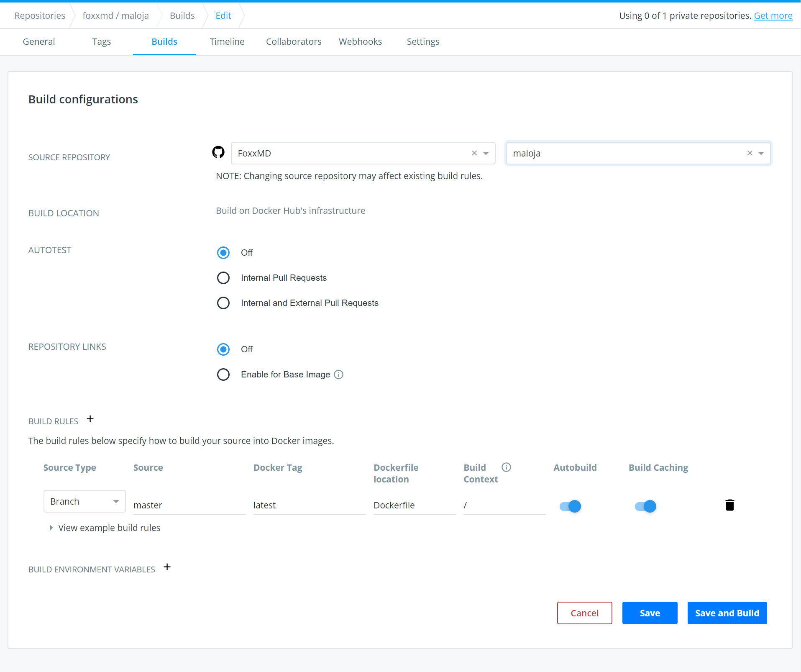Follow the Get more link
Viewport: 801px width, 672px height.
(x=773, y=16)
